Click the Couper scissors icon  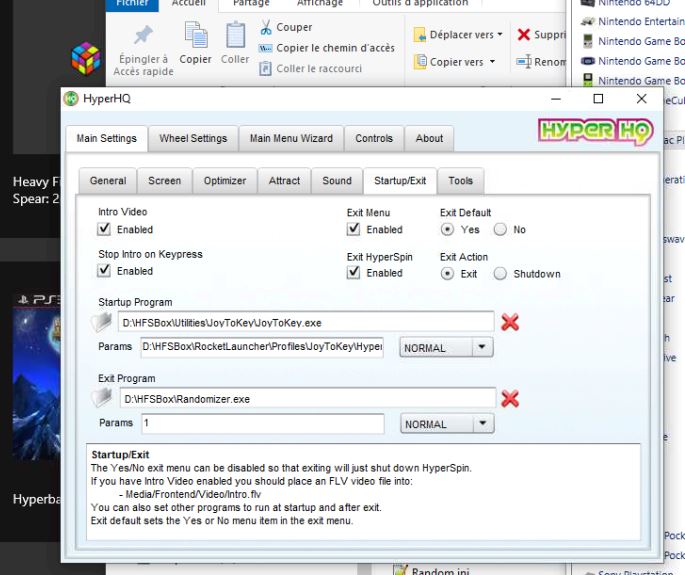(x=266, y=27)
